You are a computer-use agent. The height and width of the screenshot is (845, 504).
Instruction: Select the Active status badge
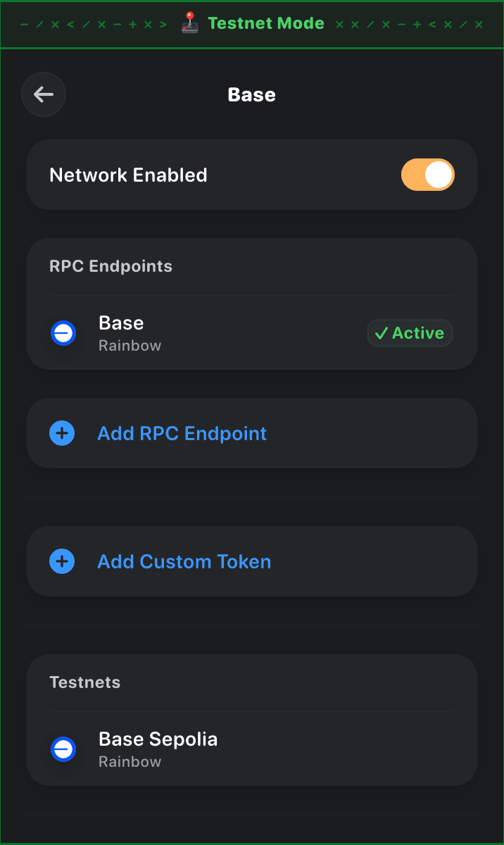click(x=410, y=332)
